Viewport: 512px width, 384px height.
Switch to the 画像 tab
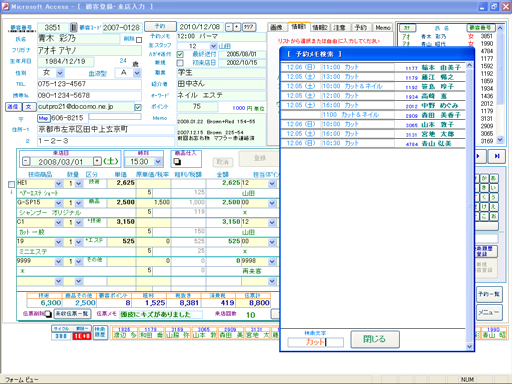(x=276, y=27)
